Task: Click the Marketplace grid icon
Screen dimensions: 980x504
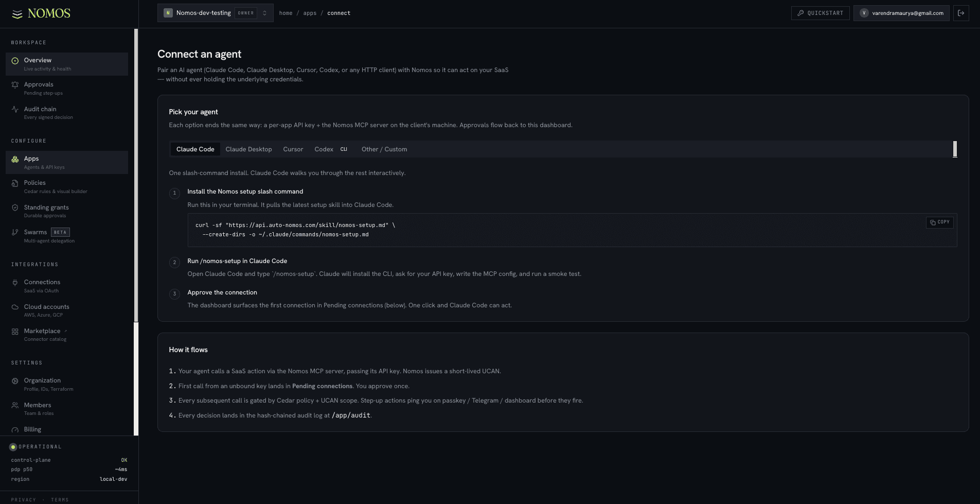Action: (x=15, y=332)
